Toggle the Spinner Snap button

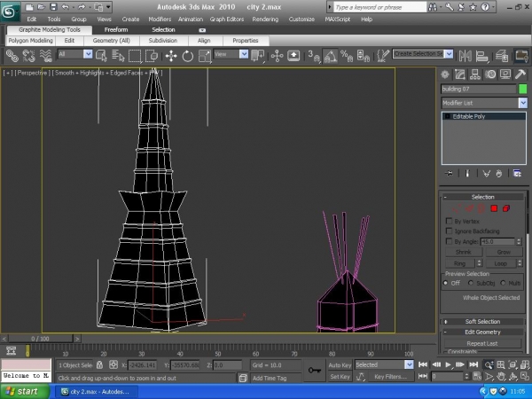point(364,56)
